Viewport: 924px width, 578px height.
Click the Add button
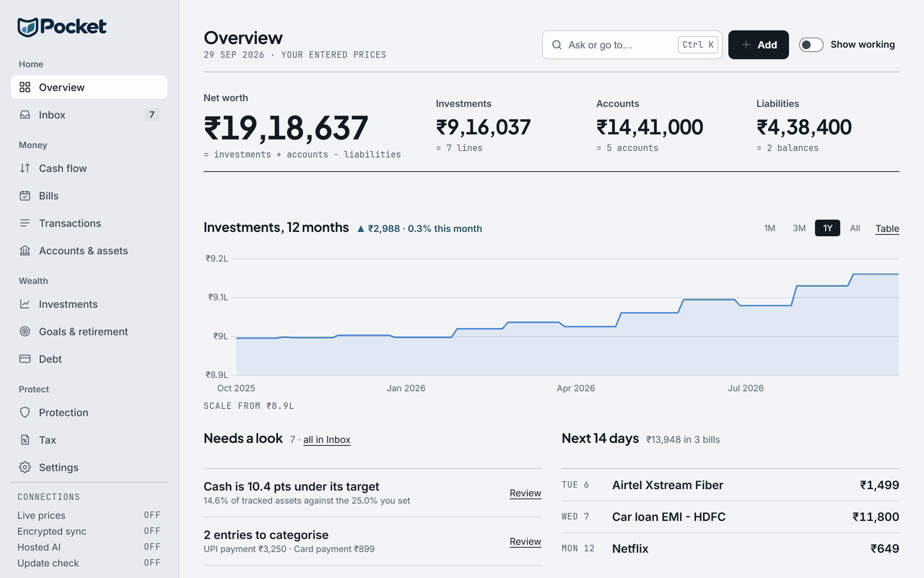click(759, 45)
